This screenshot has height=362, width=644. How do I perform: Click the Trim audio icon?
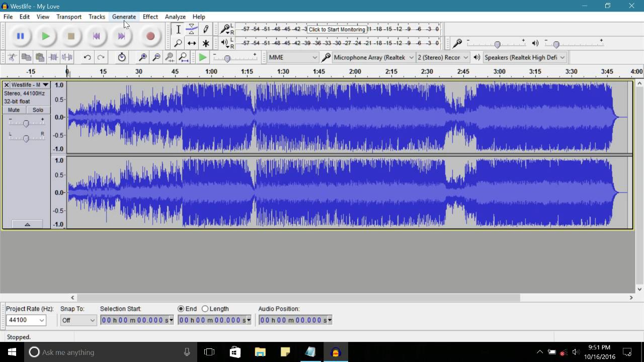tap(53, 57)
